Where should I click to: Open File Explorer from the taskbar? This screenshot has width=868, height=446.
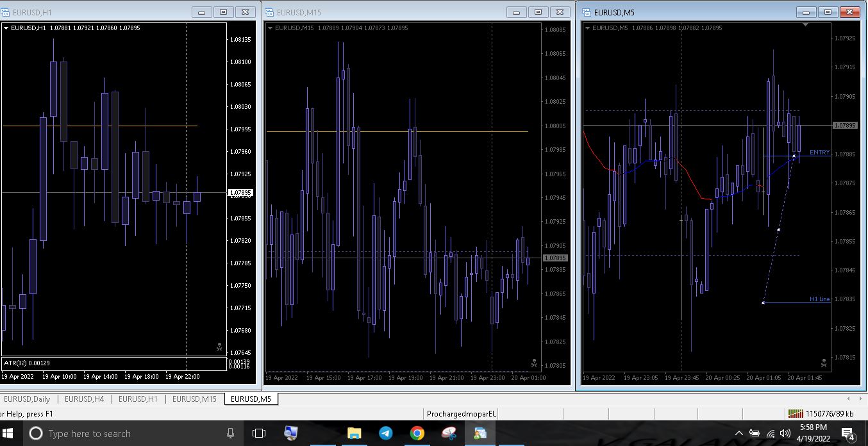(354, 433)
